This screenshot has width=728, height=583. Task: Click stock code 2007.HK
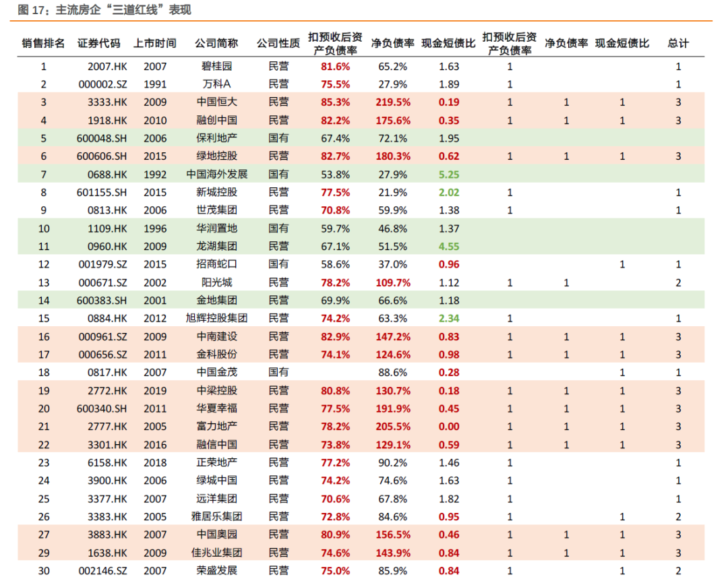point(107,67)
